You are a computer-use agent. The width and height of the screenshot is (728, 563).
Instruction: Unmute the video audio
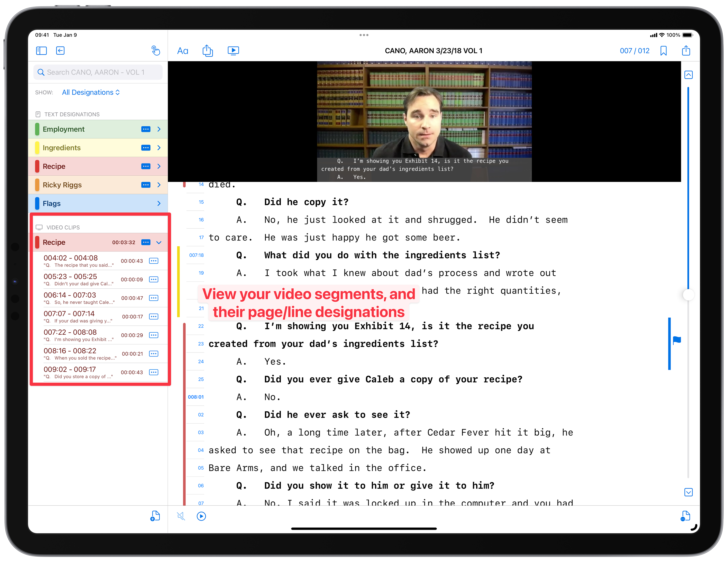pos(181,516)
